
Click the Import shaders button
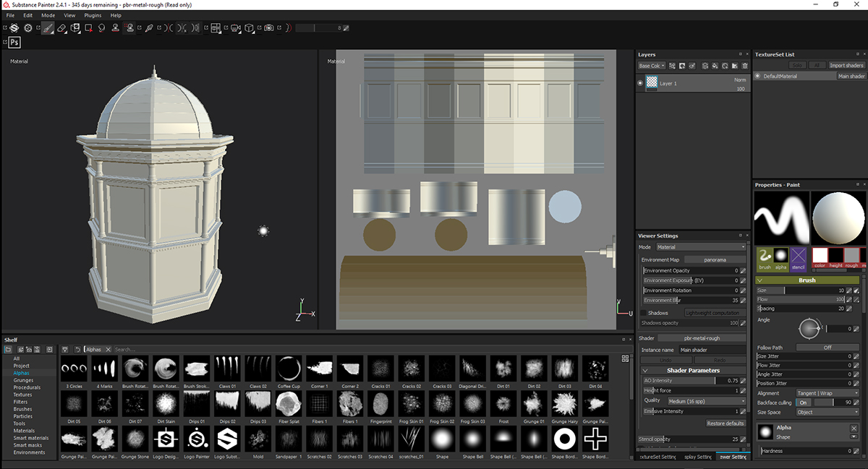pyautogui.click(x=846, y=65)
